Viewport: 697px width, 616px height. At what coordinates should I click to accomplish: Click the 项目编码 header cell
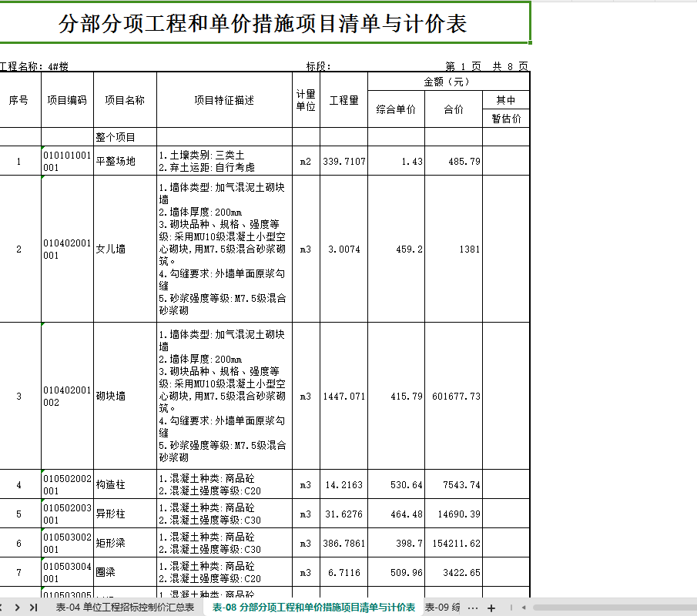67,100
